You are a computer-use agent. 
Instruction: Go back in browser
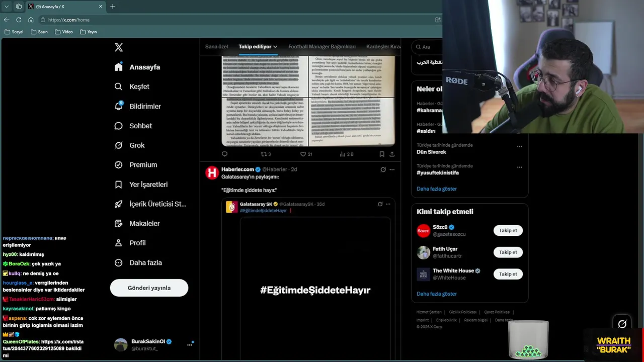tap(7, 20)
